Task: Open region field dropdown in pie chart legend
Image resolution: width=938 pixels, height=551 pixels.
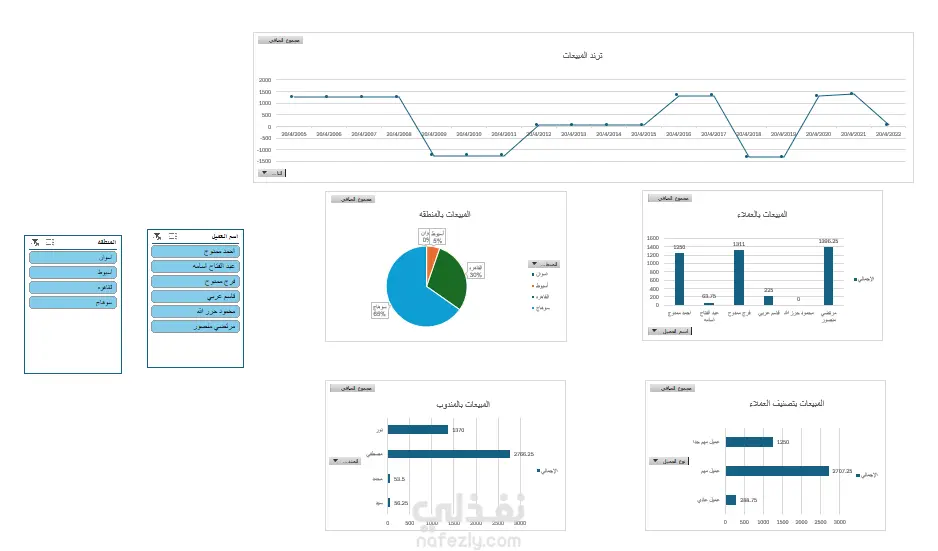Action: click(544, 264)
